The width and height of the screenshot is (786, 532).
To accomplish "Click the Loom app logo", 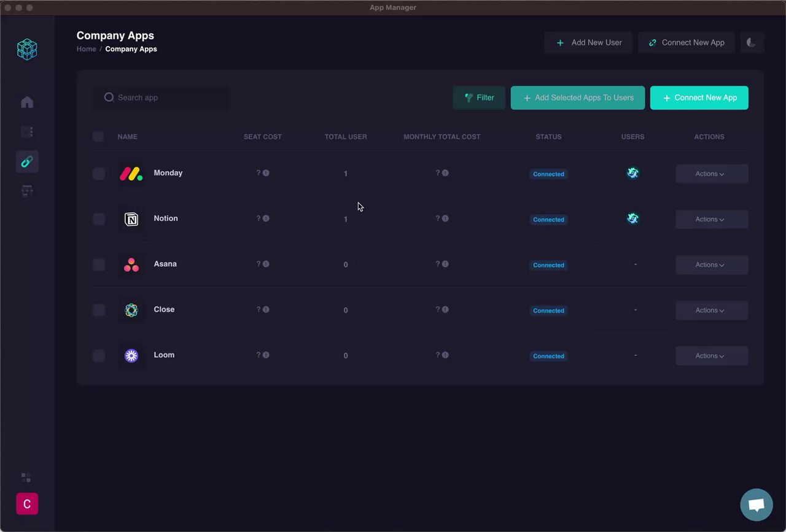I will point(131,356).
